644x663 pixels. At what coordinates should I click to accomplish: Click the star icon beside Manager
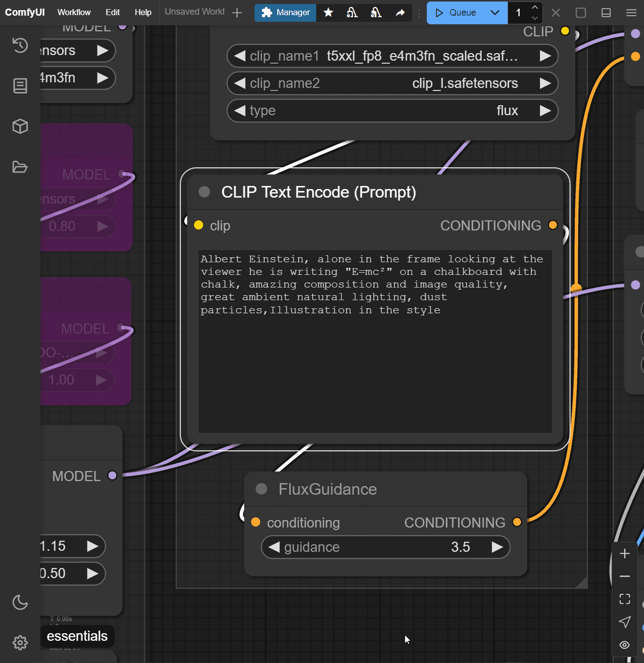point(328,13)
